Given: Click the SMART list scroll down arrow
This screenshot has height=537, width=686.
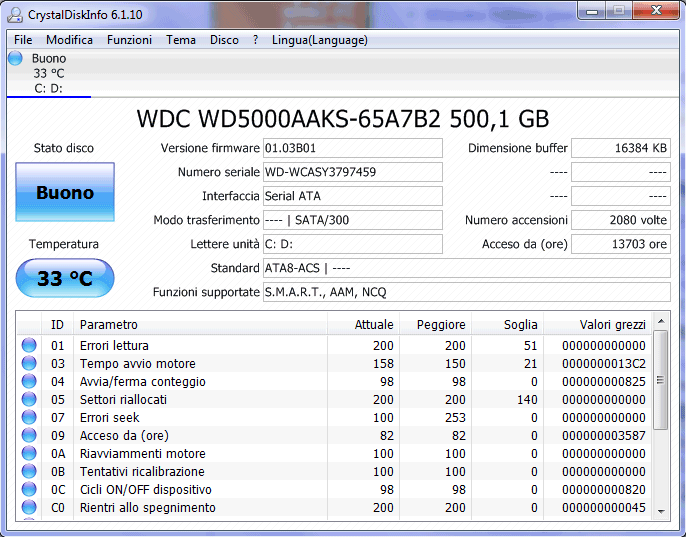Looking at the screenshot, I should [x=661, y=511].
